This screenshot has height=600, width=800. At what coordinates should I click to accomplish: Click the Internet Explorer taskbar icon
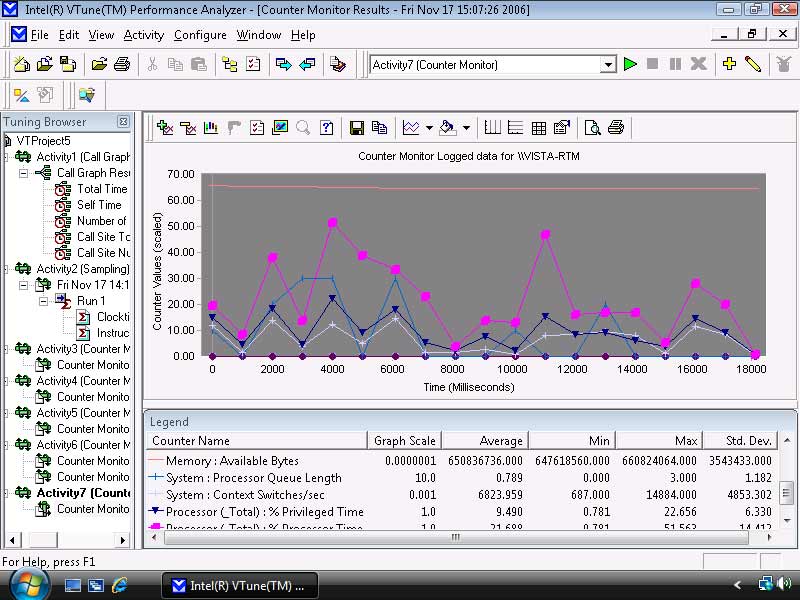tap(119, 585)
